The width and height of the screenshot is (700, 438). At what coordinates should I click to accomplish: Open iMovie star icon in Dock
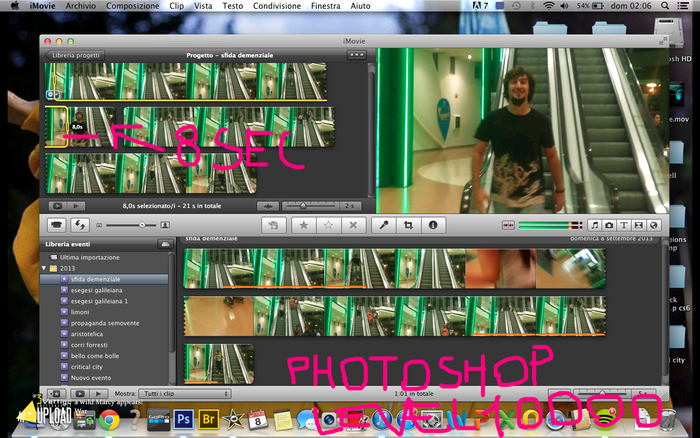click(x=233, y=420)
